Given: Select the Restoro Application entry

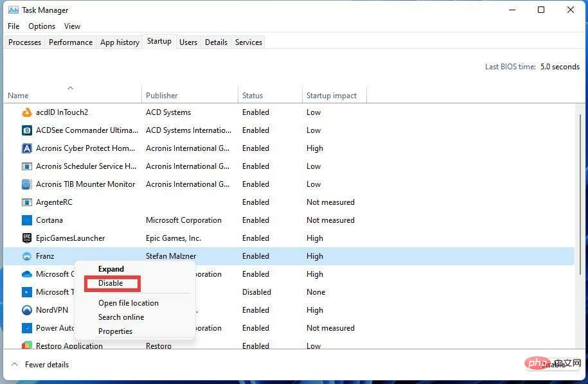Looking at the screenshot, I should coord(69,345).
